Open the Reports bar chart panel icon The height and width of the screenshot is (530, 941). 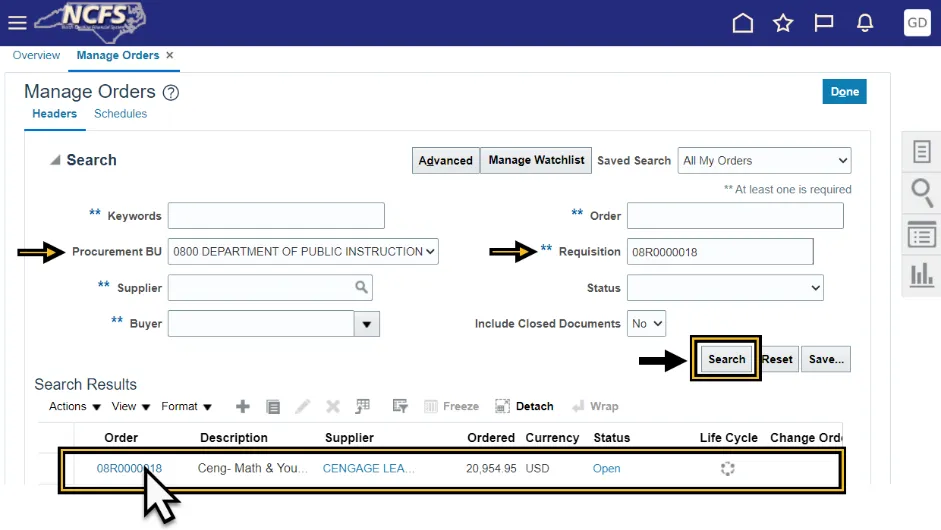tap(921, 274)
